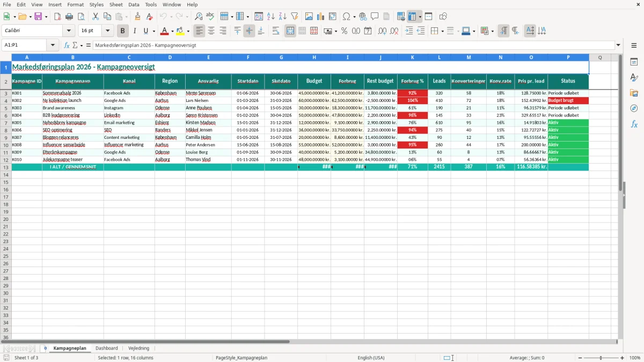The width and height of the screenshot is (644, 362).
Task: Open Print Preview from the toolbar
Action: click(x=81, y=17)
